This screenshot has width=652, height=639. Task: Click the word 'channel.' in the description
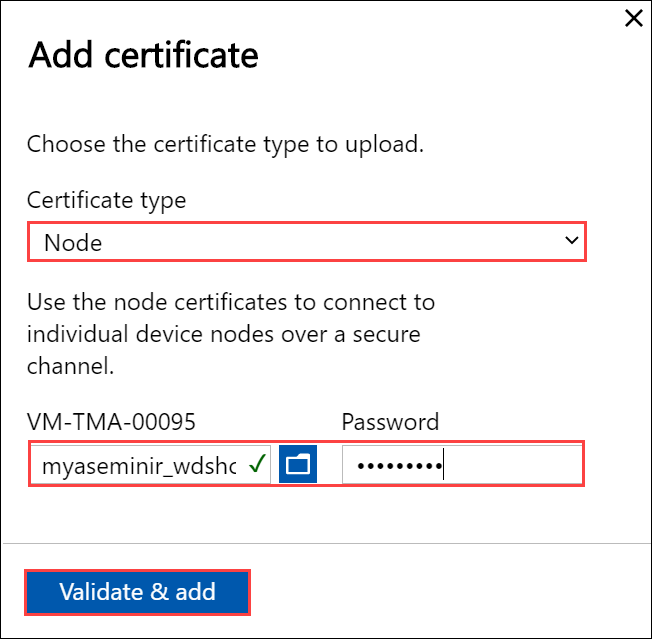pos(71,366)
